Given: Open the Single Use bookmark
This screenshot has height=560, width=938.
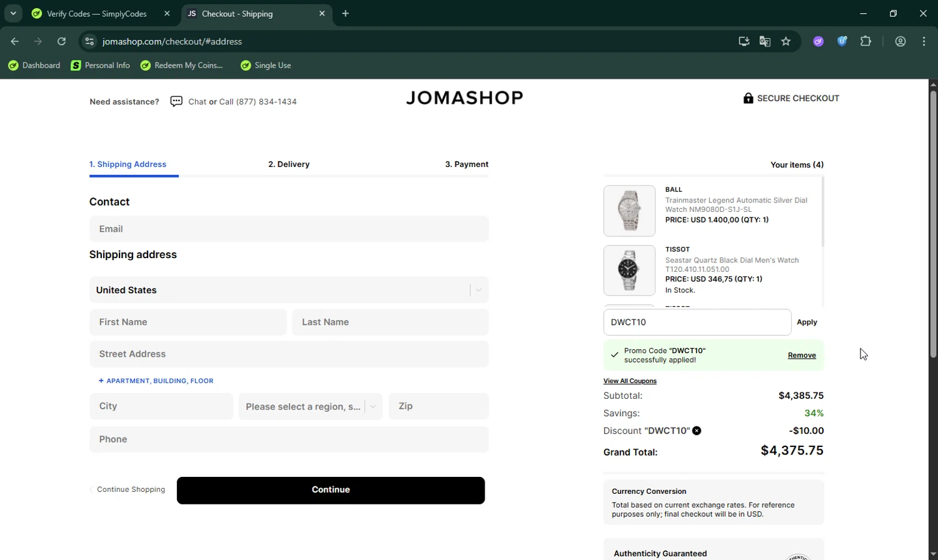Looking at the screenshot, I should [266, 65].
